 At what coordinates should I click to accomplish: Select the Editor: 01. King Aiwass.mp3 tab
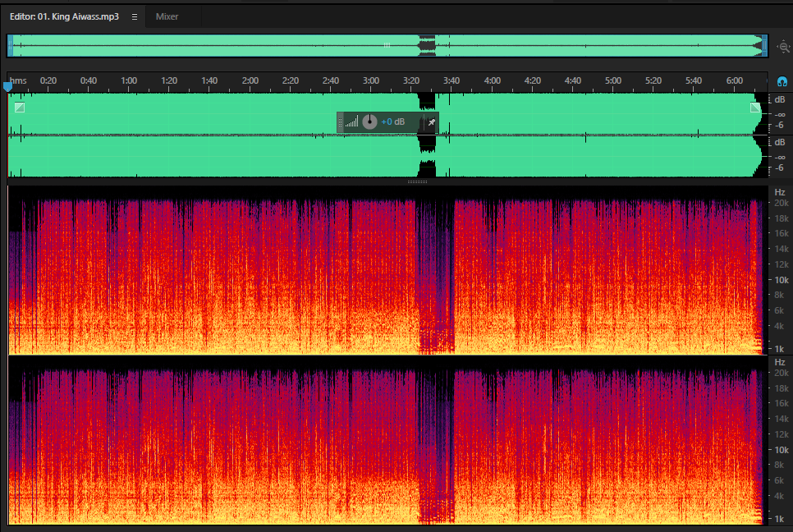64,16
